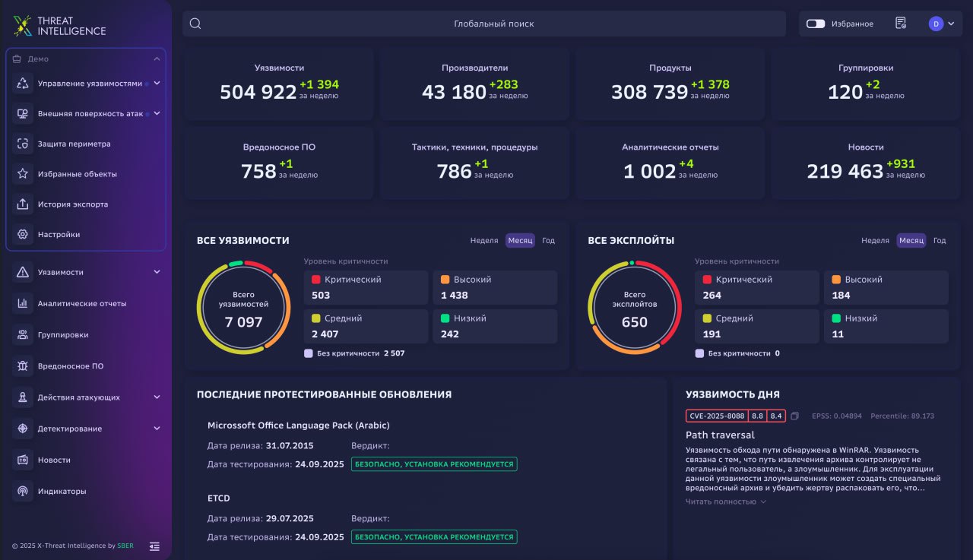The height and width of the screenshot is (560, 973).
Task: Click the Критический red severity tile in Все уязвимости
Action: [x=366, y=287]
